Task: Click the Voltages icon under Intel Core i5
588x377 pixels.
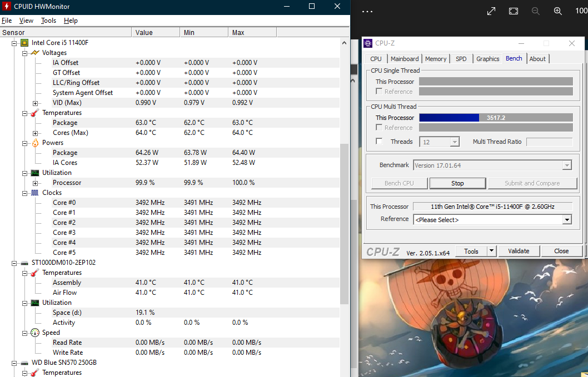Action: (x=35, y=53)
